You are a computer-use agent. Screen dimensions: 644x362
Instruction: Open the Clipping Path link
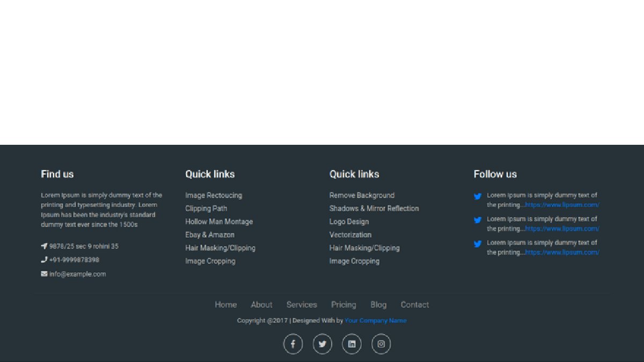coord(206,209)
